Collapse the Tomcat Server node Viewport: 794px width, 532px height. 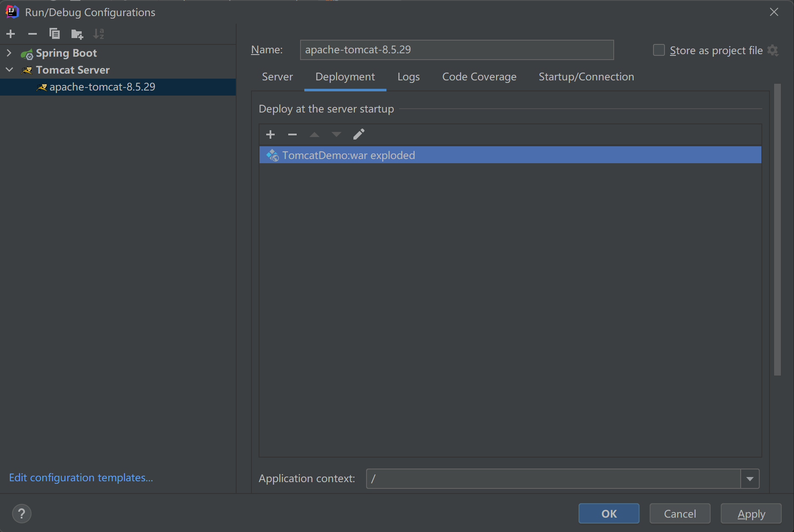pyautogui.click(x=9, y=70)
